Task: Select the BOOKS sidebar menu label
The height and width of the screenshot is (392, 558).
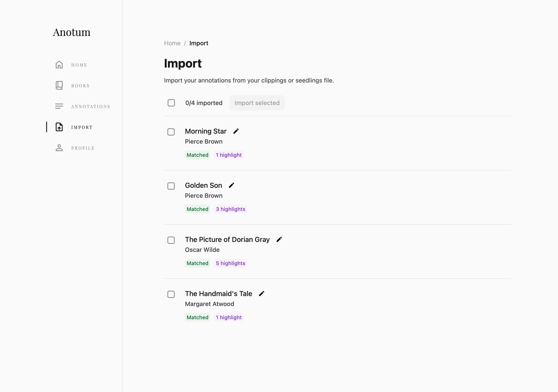Action: (x=80, y=86)
